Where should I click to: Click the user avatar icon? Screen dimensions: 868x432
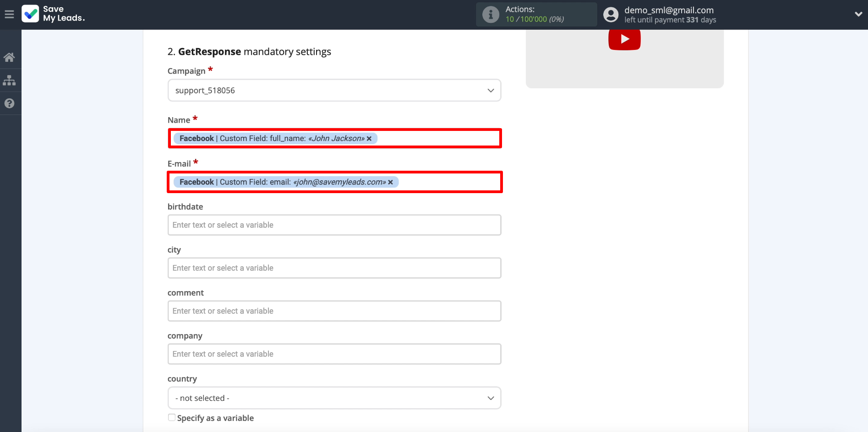click(611, 15)
